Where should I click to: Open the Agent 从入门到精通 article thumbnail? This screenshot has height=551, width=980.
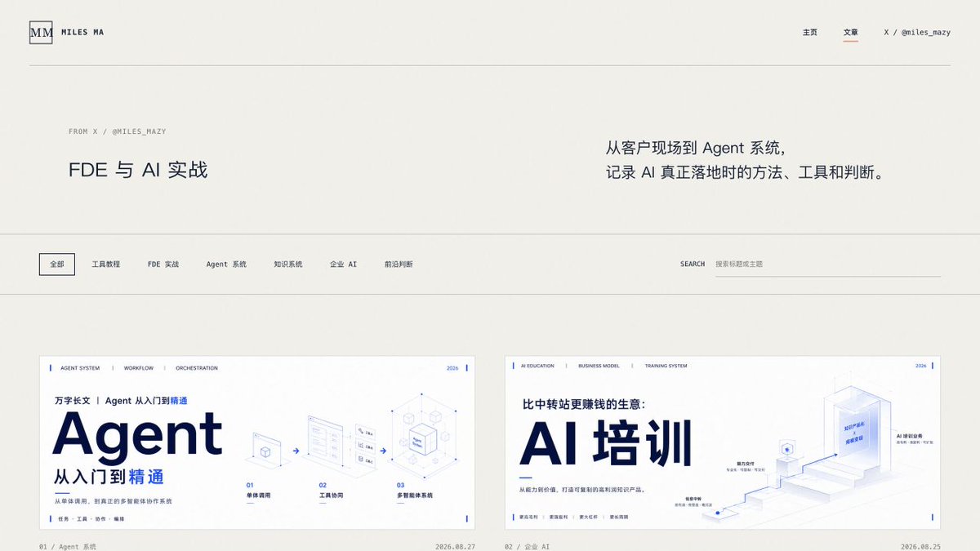[257, 442]
